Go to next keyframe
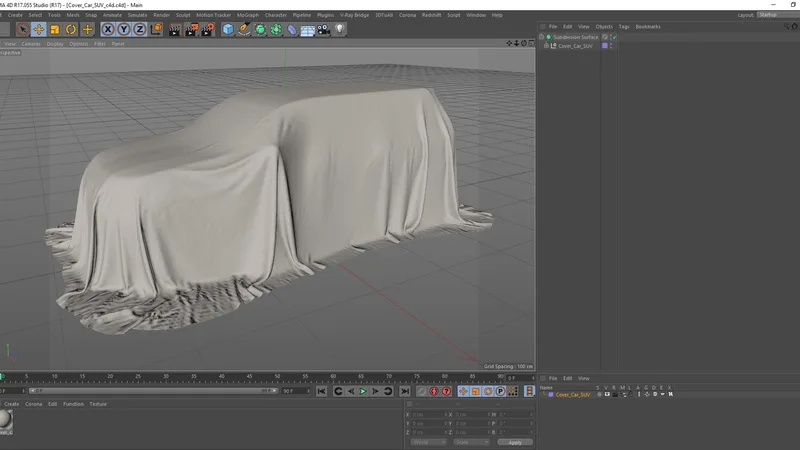This screenshot has width=800, height=450. pyautogui.click(x=388, y=391)
